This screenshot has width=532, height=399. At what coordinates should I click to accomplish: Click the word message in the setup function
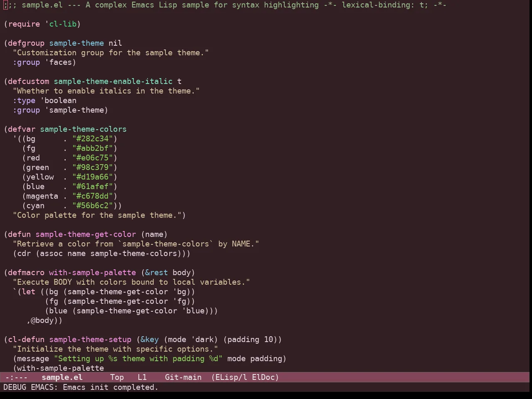(33, 359)
